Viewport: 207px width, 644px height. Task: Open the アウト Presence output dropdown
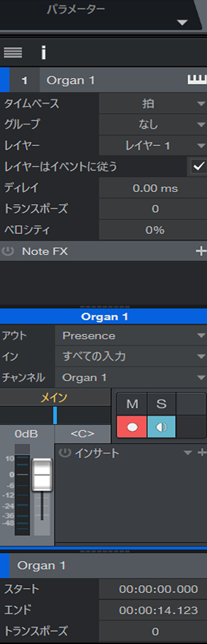pos(131,335)
